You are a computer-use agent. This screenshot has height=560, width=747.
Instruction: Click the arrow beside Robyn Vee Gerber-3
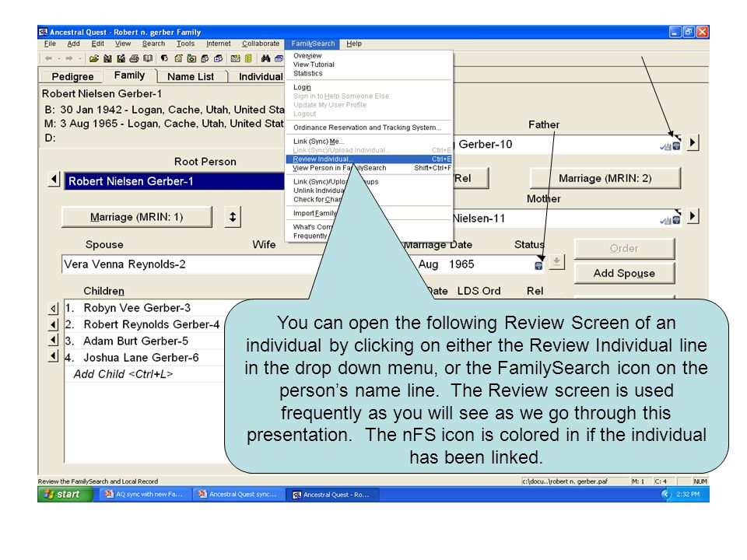(x=54, y=309)
